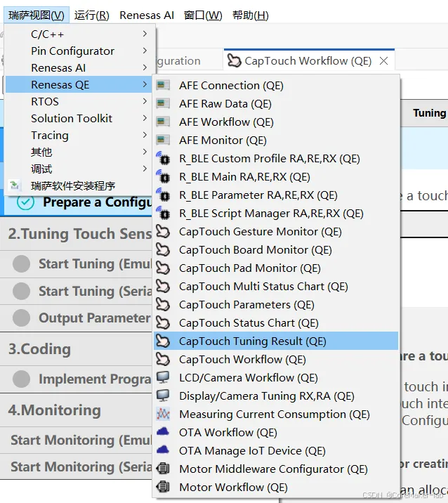Select the 4.Monitoring section heading
The height and width of the screenshot is (503, 448).
(55, 410)
